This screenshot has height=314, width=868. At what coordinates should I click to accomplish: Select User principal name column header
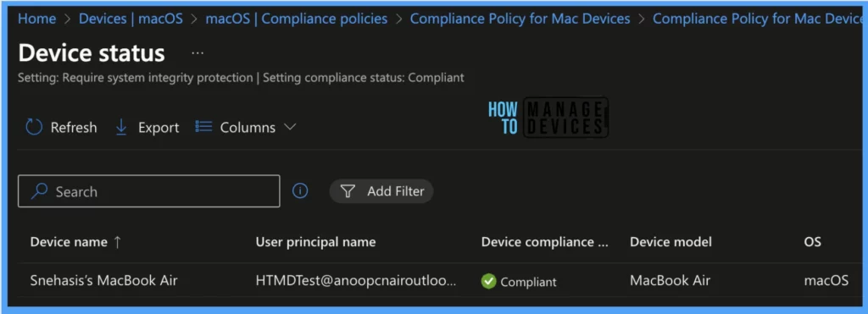(x=315, y=242)
